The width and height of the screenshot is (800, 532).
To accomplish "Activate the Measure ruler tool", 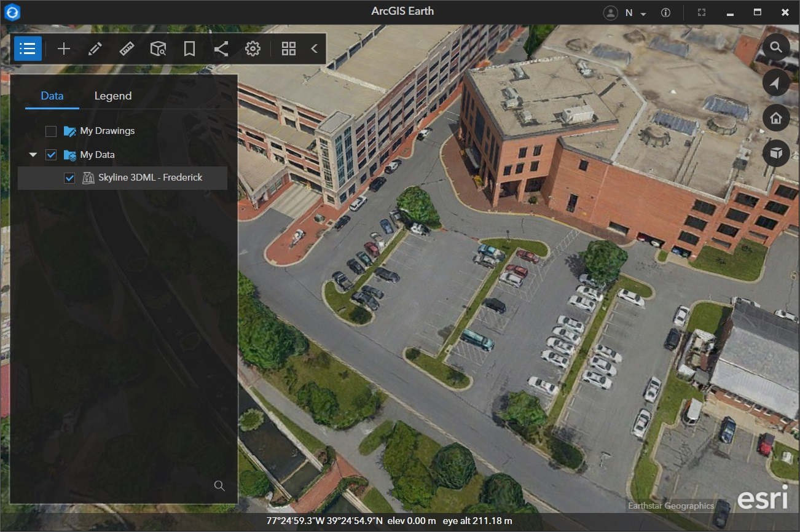I will (x=127, y=49).
